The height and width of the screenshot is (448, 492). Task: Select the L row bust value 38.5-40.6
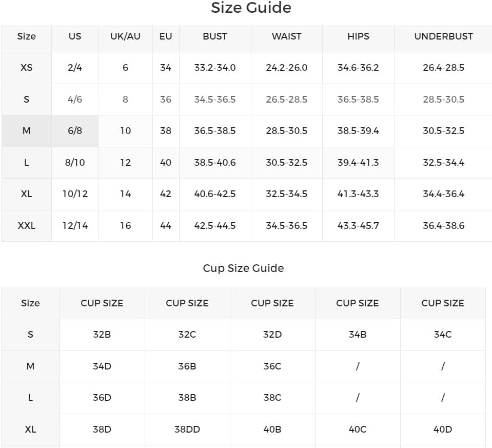coord(215,163)
